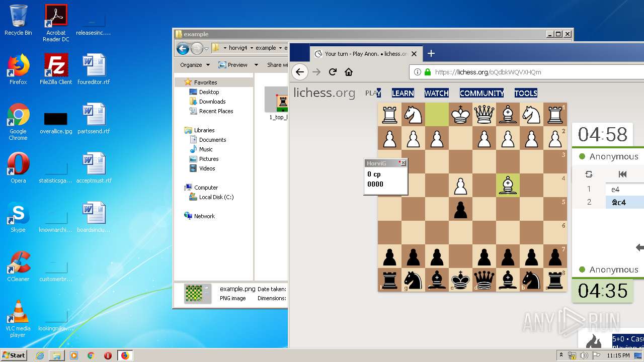The image size is (644, 362).
Task: Click white bishop on highlighted square
Action: point(508,186)
